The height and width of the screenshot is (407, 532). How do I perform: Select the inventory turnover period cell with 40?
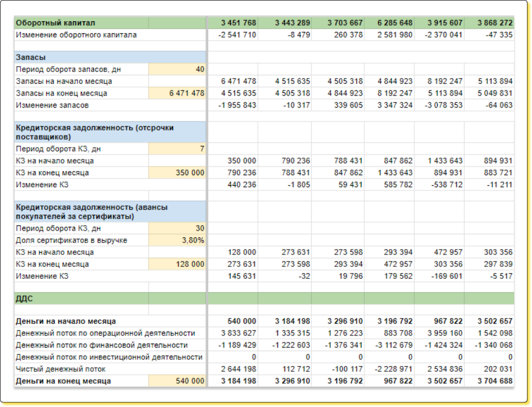177,69
